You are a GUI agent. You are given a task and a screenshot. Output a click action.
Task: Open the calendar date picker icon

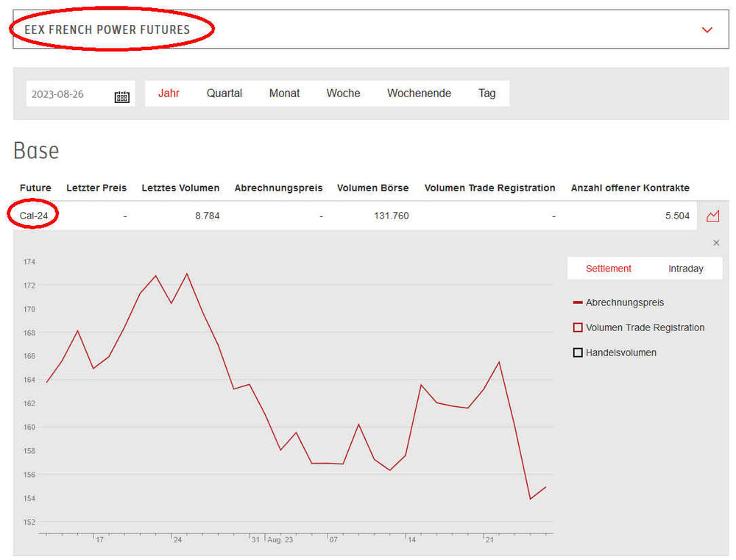tap(122, 96)
